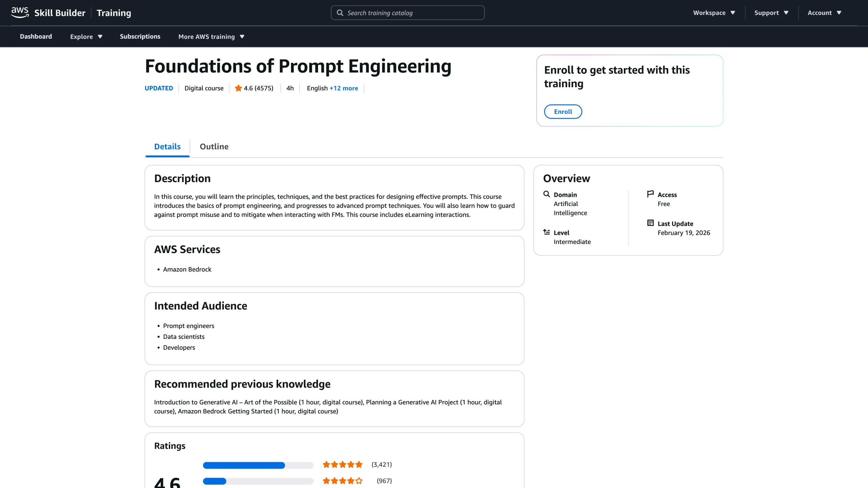This screenshot has width=868, height=488.
Task: Focus the Search training catalog field
Action: pyautogui.click(x=408, y=13)
